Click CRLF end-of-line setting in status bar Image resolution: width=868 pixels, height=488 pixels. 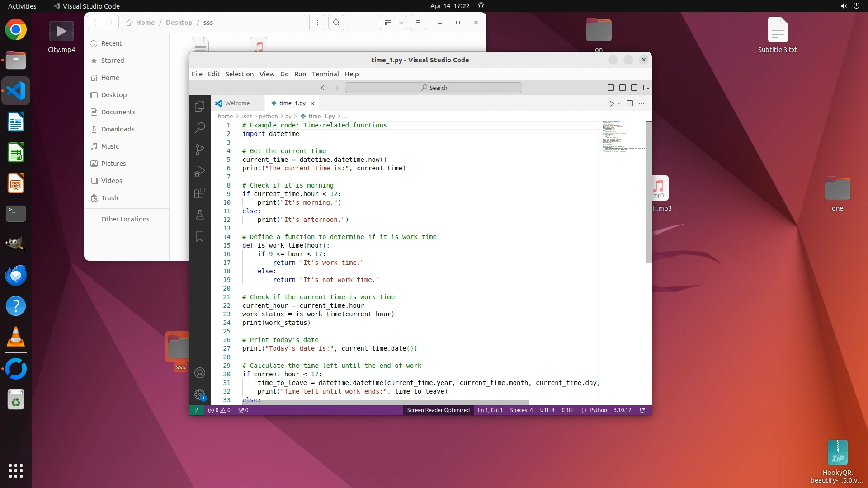click(x=567, y=410)
